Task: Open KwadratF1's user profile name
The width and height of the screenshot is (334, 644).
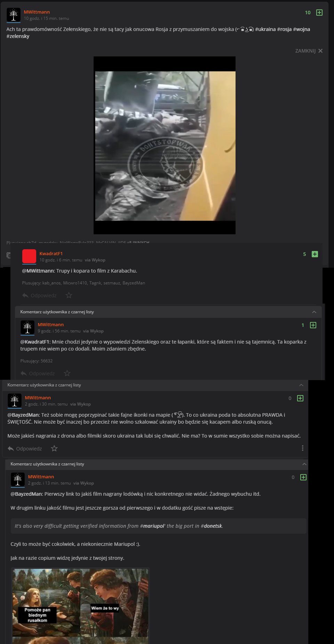Action: click(51, 253)
